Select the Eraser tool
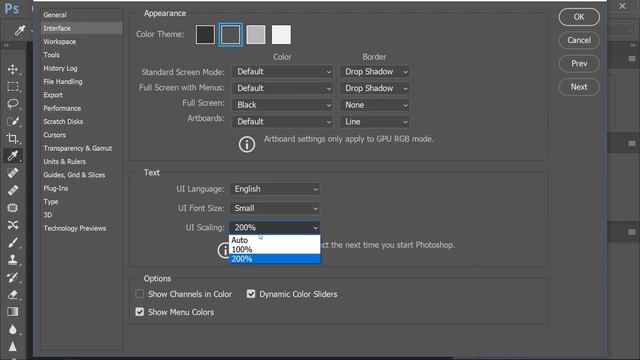The width and height of the screenshot is (640, 360). (13, 294)
